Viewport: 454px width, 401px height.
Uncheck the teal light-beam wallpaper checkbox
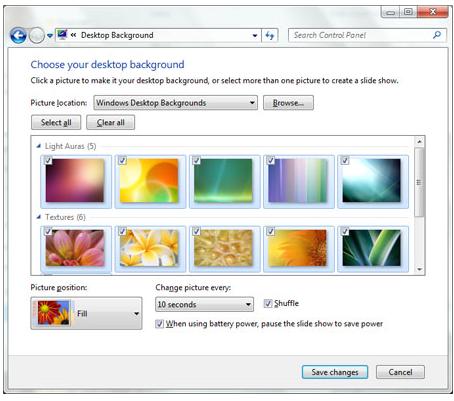coord(345,160)
